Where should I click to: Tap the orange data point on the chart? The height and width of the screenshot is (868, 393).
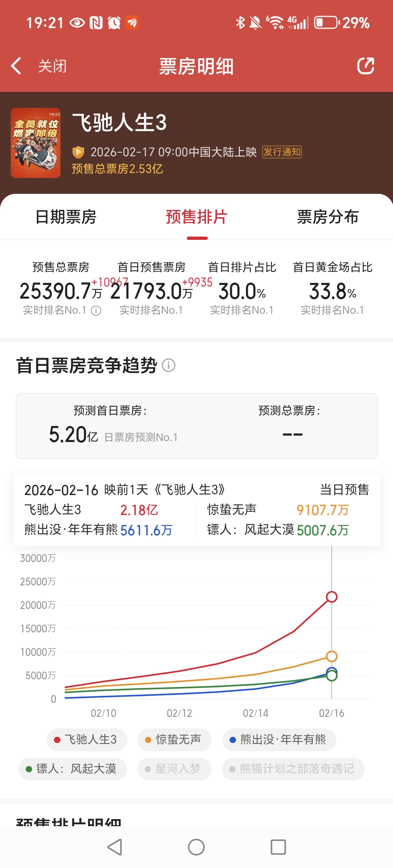(332, 656)
